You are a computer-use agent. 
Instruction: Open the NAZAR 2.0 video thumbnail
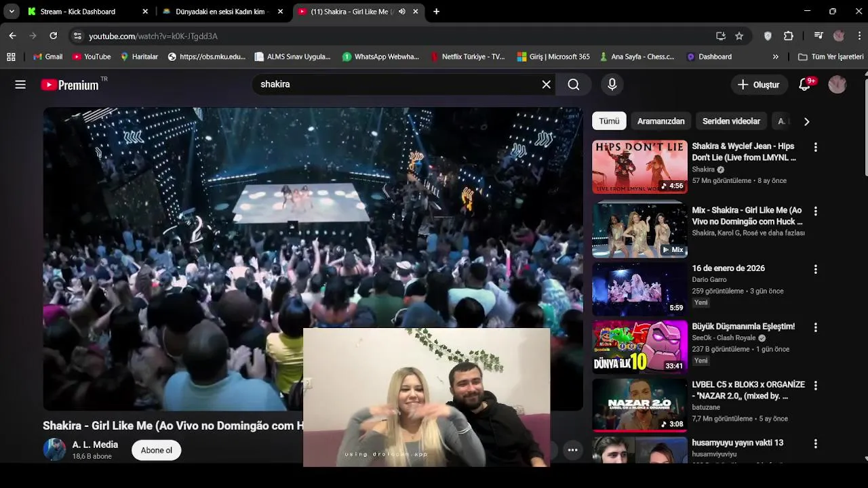pyautogui.click(x=639, y=405)
